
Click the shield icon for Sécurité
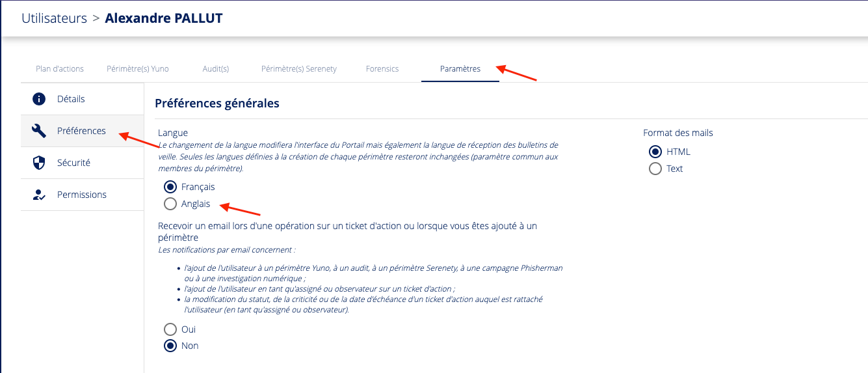pos(39,163)
